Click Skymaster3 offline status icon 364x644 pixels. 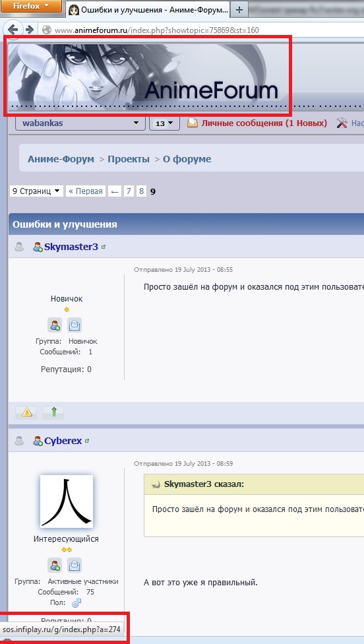[x=19, y=247]
